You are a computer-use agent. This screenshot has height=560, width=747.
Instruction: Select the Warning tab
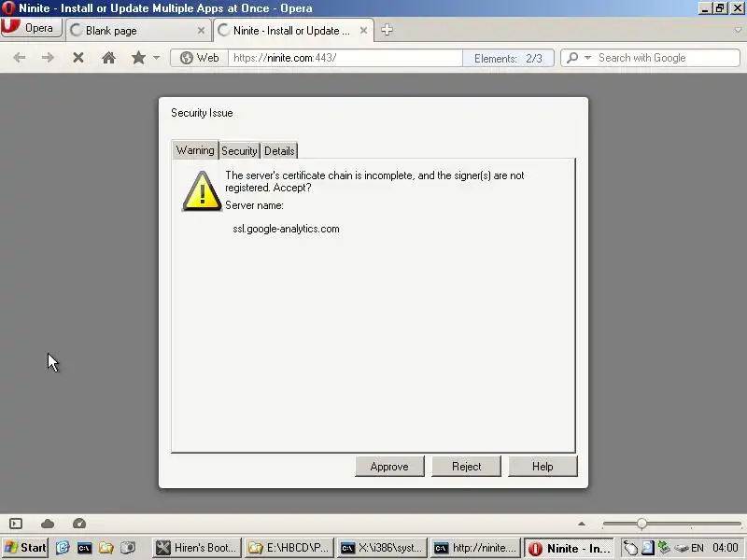195,150
